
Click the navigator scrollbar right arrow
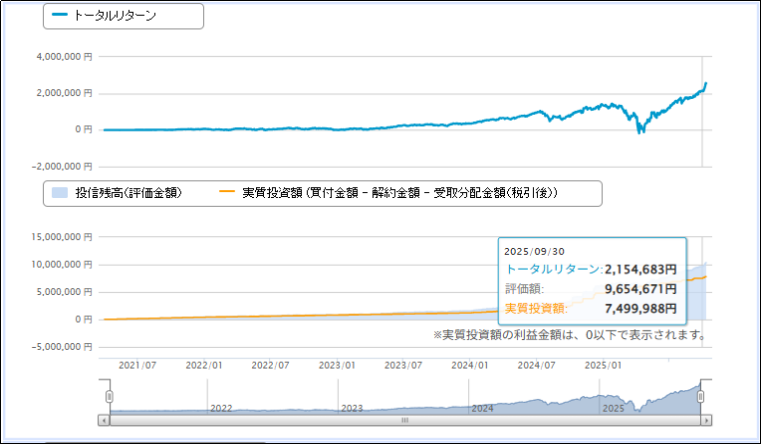706,421
